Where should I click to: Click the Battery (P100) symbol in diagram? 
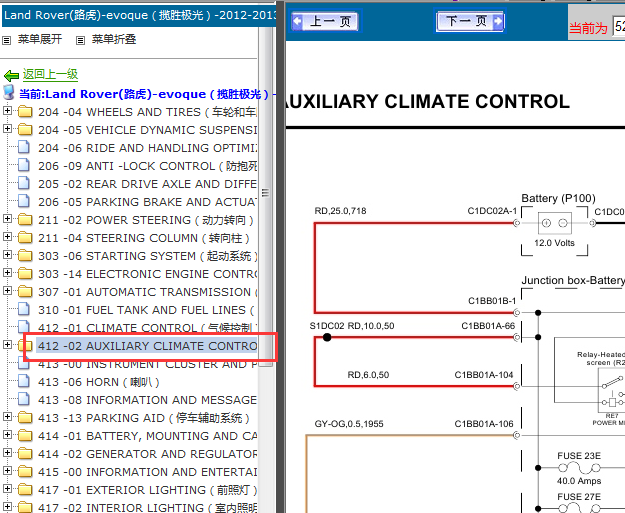tap(554, 223)
